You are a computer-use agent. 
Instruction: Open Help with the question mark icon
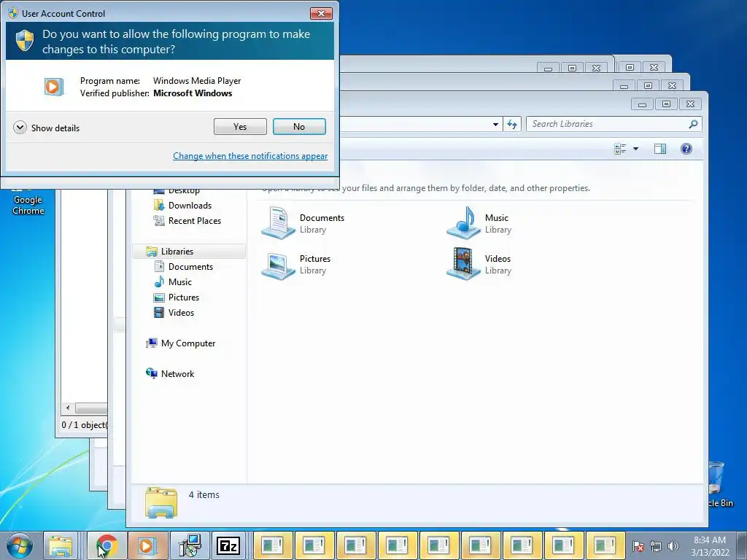pos(686,149)
